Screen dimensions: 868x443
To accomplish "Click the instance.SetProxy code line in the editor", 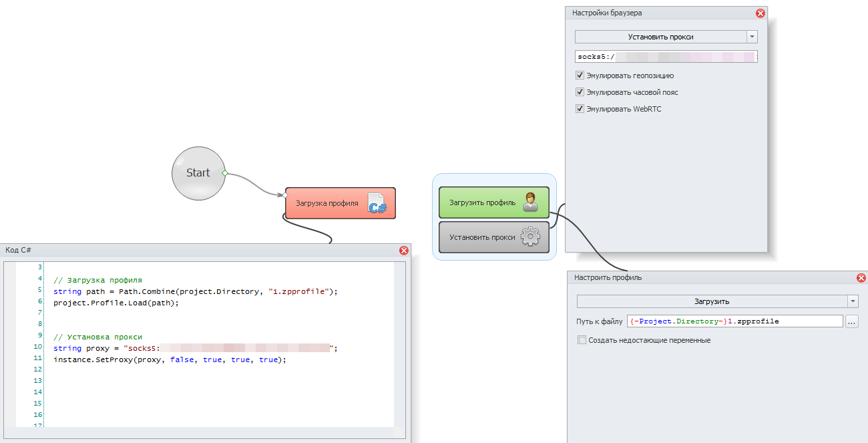I will [170, 359].
